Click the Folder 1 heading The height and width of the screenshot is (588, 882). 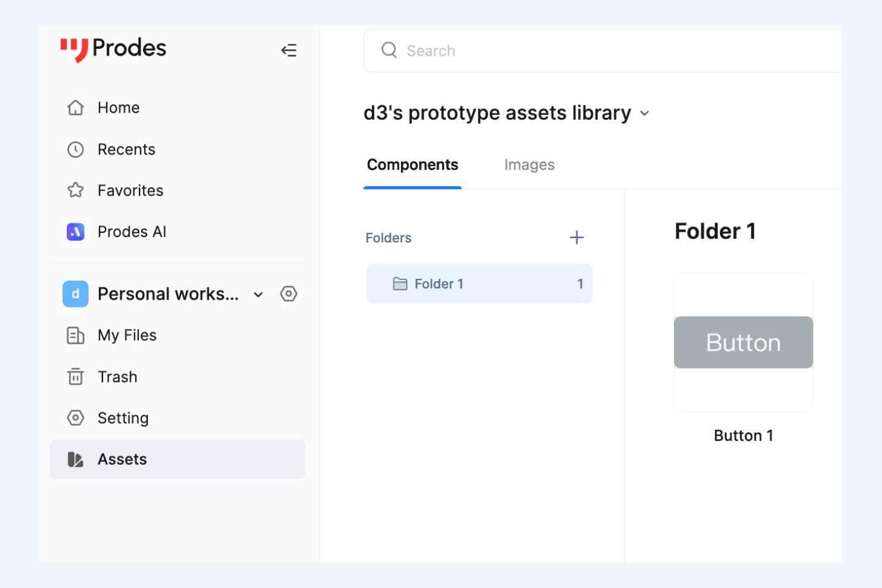[715, 231]
